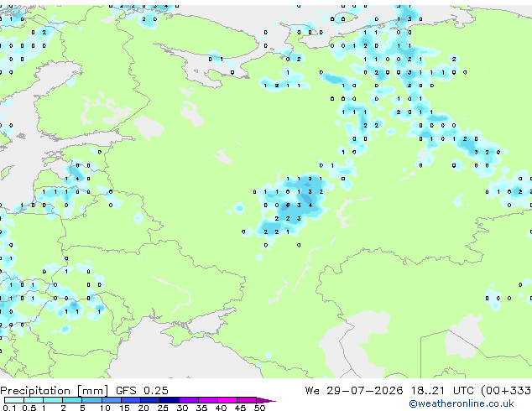Choose the 45 mm legend color swatch
The width and height of the screenshot is (532, 411).
247,400
